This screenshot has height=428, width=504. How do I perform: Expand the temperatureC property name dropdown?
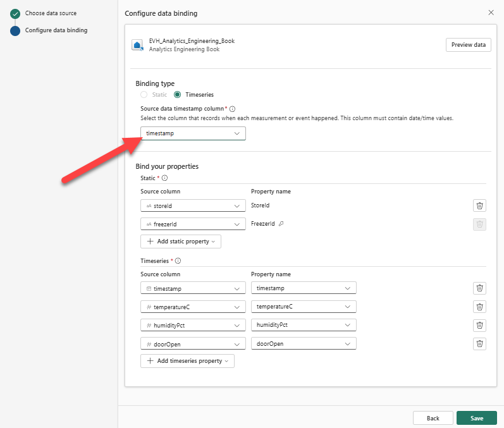point(304,307)
